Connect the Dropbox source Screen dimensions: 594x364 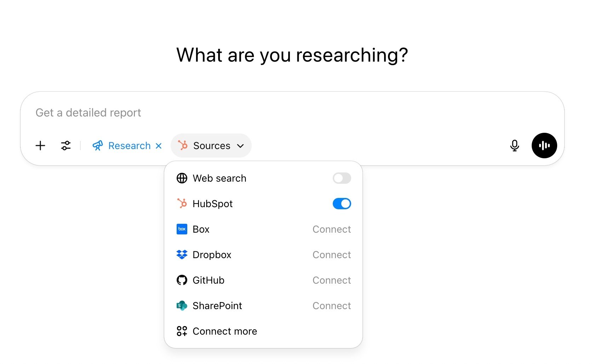pyautogui.click(x=331, y=255)
